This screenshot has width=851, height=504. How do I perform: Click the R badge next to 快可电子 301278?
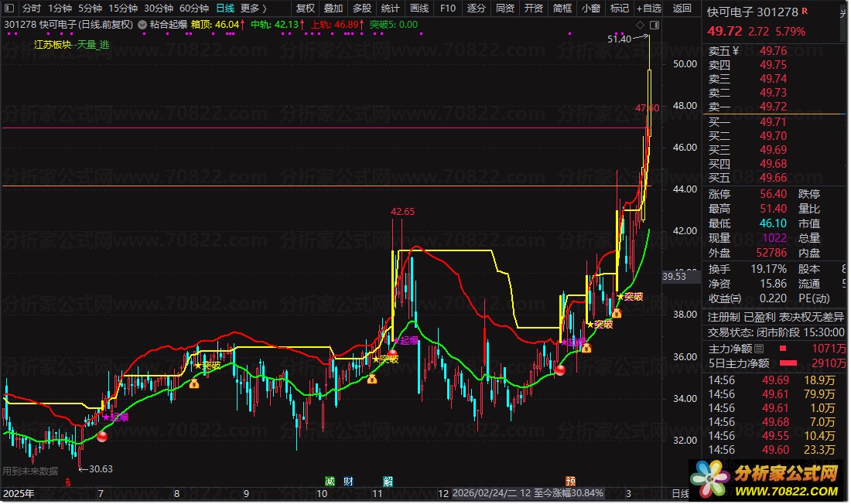click(805, 10)
